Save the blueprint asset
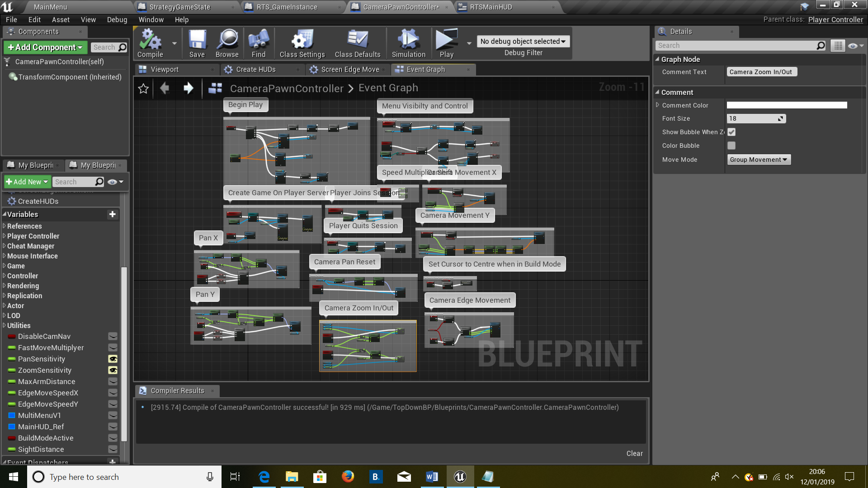The image size is (868, 488). (197, 44)
